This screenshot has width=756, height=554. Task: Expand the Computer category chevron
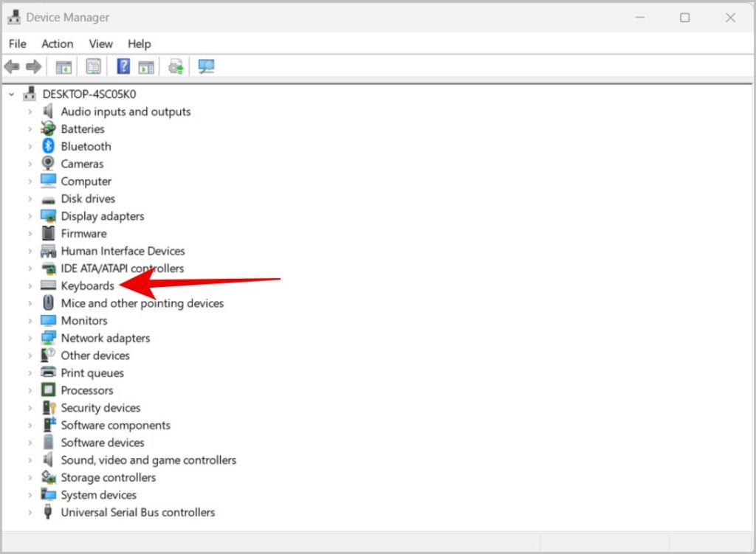click(x=30, y=181)
